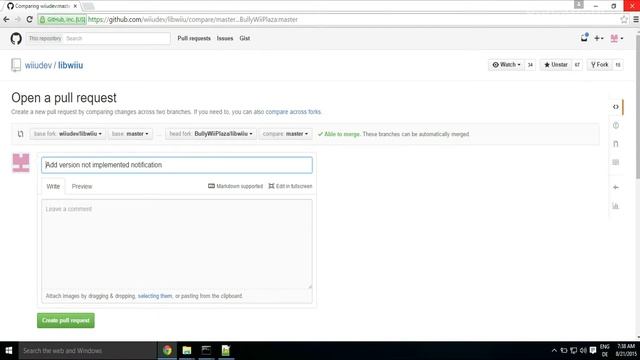Click the Leave a comment text area
Viewport: 640px width, 360px height.
(x=177, y=244)
